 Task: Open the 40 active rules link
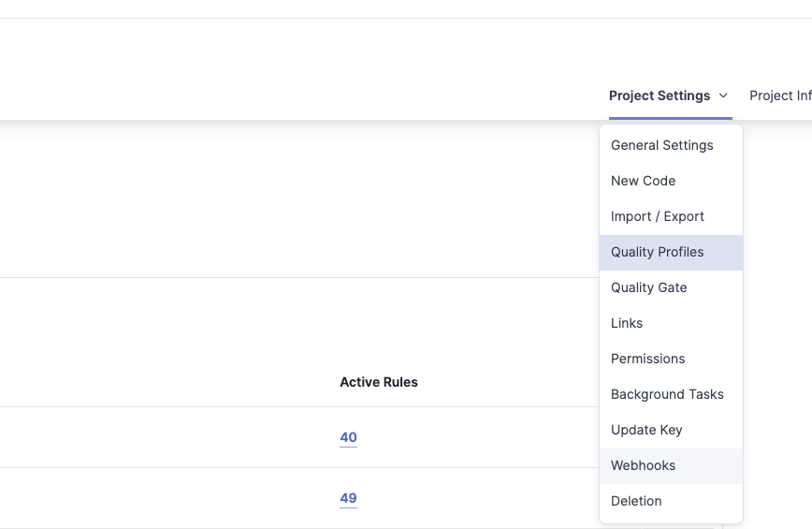[x=349, y=437]
